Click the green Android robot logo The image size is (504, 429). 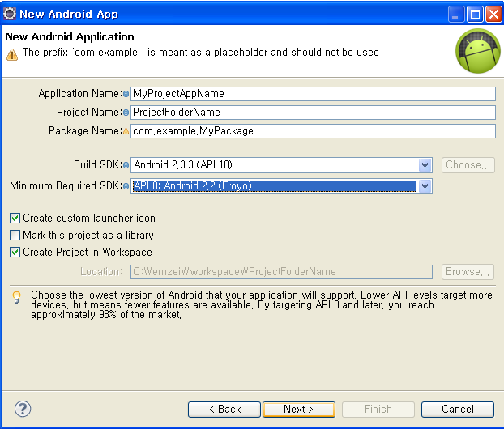pos(477,51)
